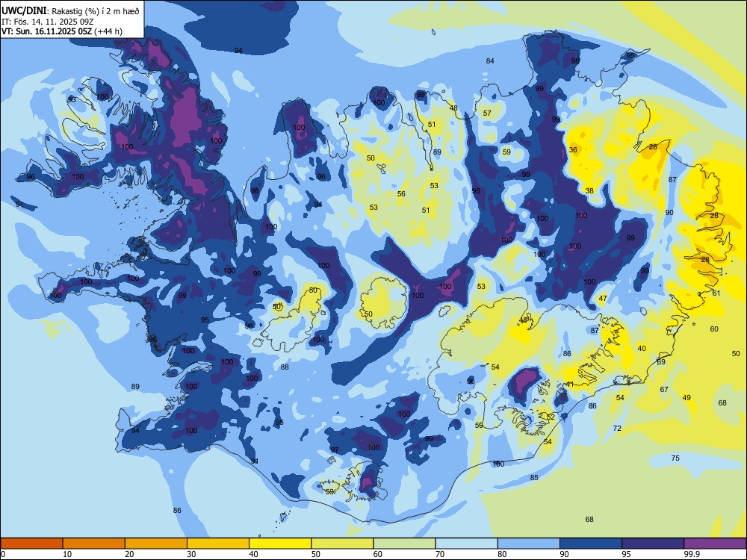747x560 pixels.
Task: Click the legend tick label '0'
Action: (3, 554)
